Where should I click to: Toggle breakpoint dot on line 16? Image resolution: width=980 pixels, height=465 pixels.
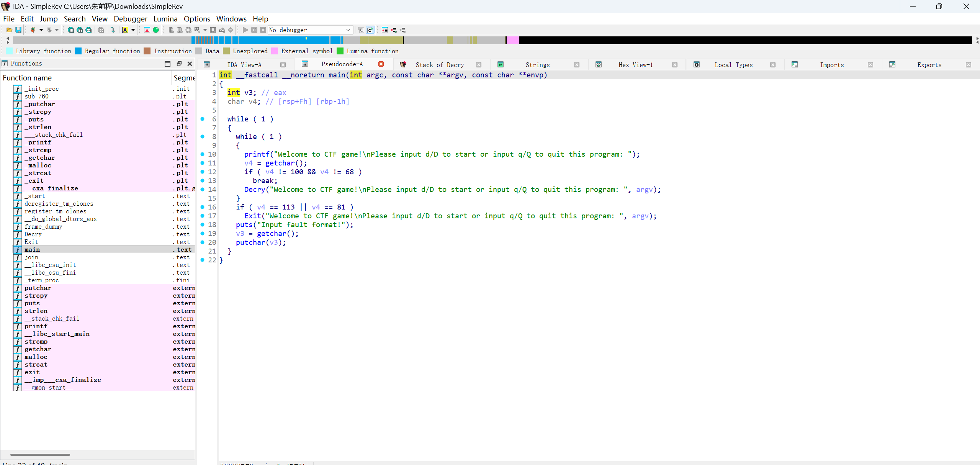(x=203, y=207)
